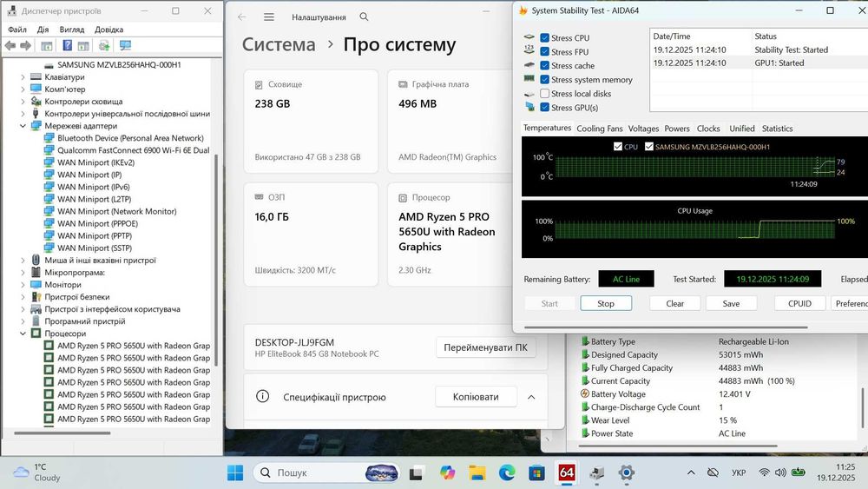Uncheck the Stress FPU checkbox
Image resolution: width=868 pixels, height=489 pixels.
545,51
